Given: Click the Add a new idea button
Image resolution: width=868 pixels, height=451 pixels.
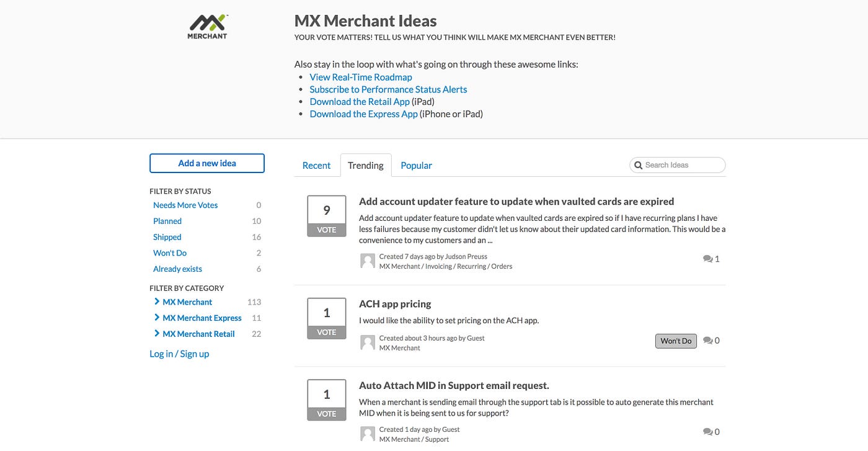Looking at the screenshot, I should (207, 163).
